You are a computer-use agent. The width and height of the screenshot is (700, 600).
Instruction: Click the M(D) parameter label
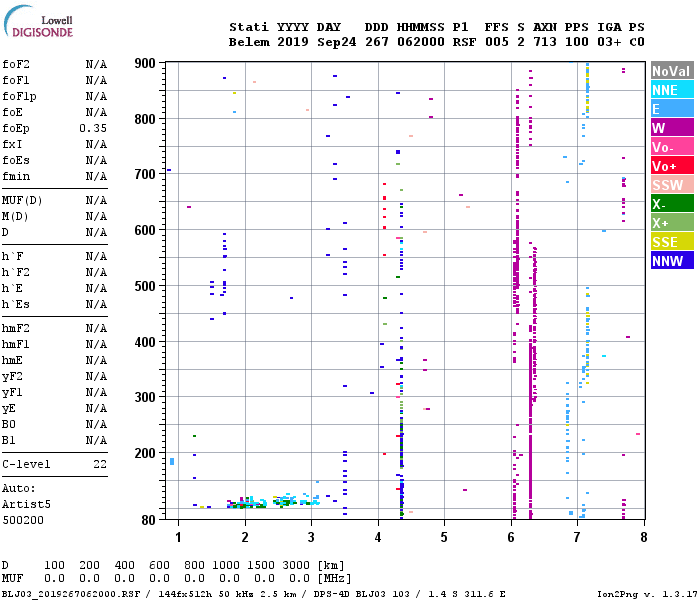[x=15, y=217]
